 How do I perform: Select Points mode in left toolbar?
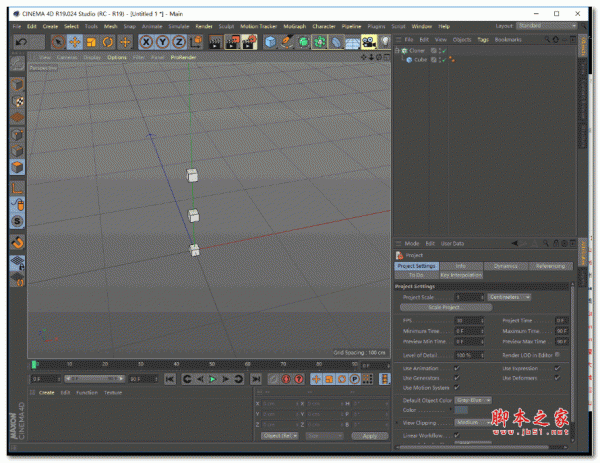click(x=17, y=134)
